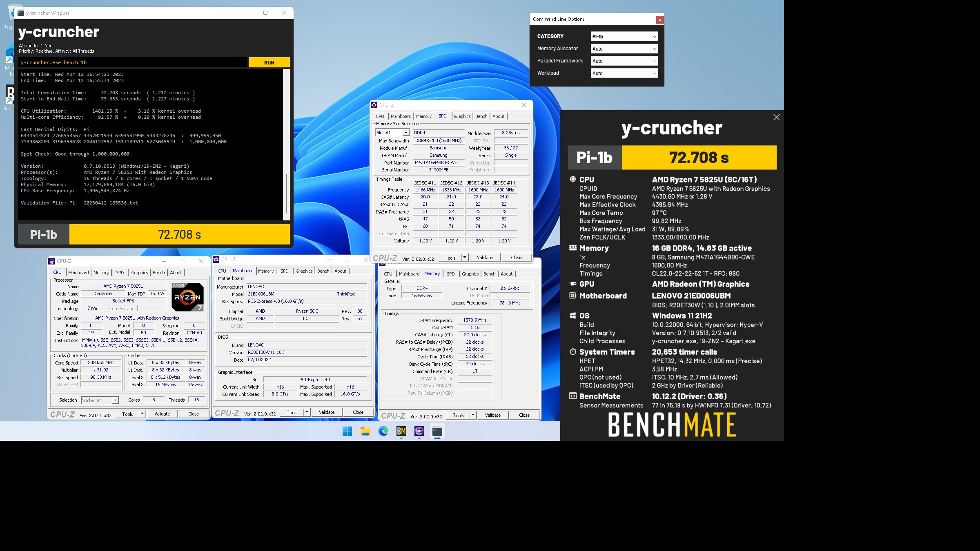Click the DRAM Frequency 1573.9 MHz value
The height and width of the screenshot is (551, 980).
tap(474, 320)
